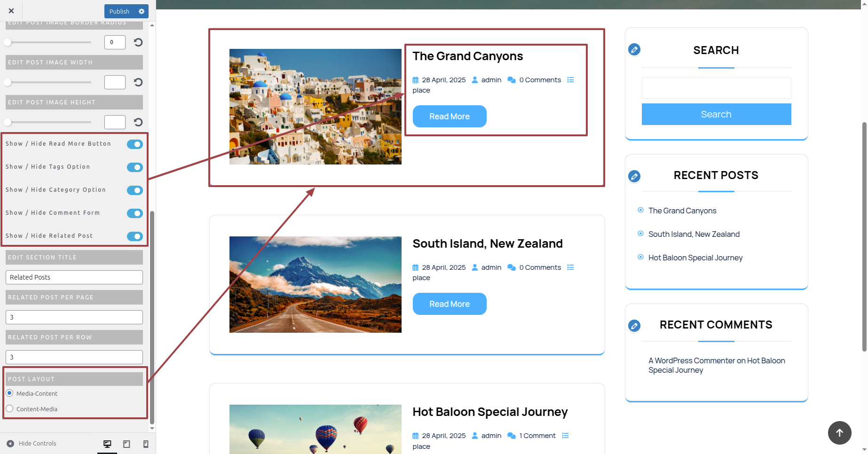Click Read More for South Island post
Image resolution: width=868 pixels, height=454 pixels.
[x=450, y=304]
